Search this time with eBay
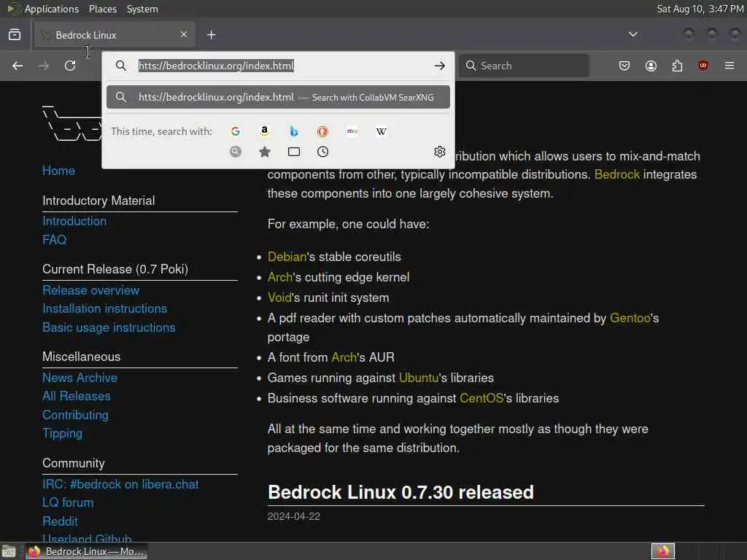This screenshot has width=747, height=560. click(x=352, y=131)
